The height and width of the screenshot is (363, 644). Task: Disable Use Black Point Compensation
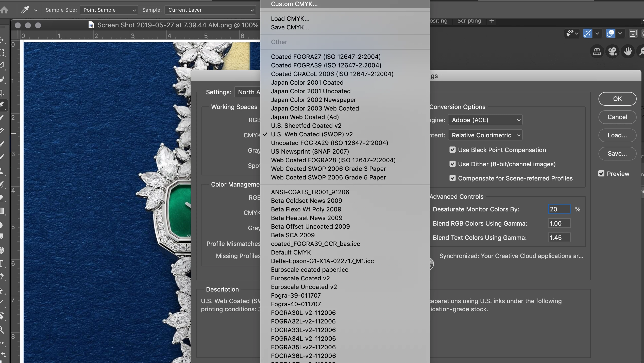(452, 150)
